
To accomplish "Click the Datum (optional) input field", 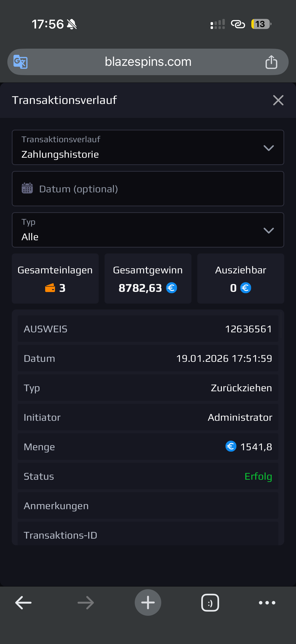I will [x=155, y=189].
